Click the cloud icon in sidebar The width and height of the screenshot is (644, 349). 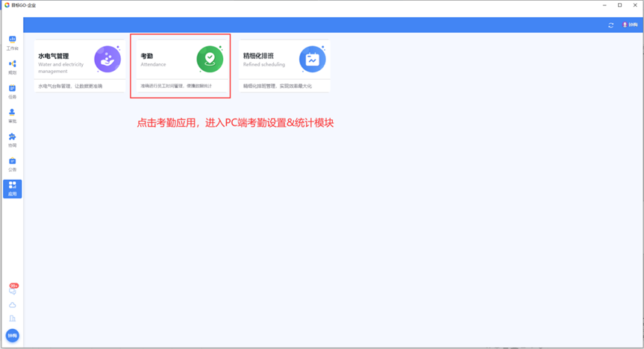(12, 305)
